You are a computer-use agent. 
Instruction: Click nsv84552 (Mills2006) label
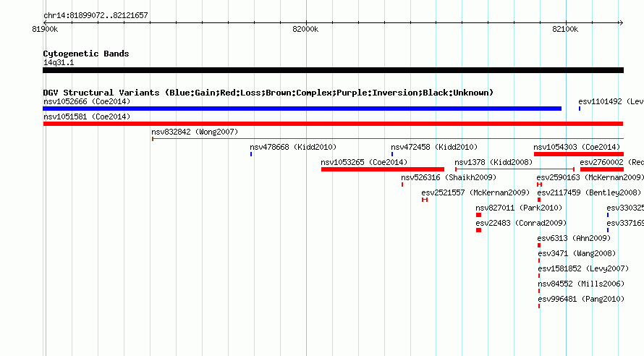pos(581,284)
